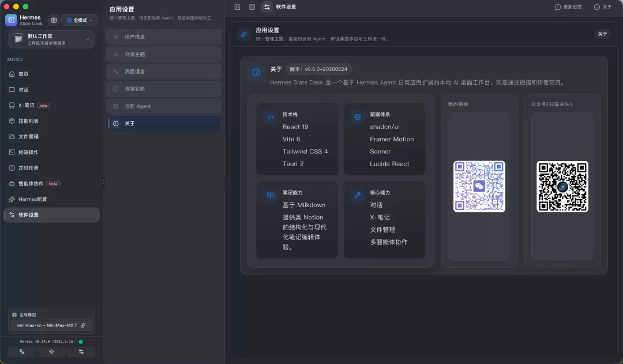Screen dimensions: 623x364
Task: Open 首页 home in the sidebar menu
Action: coord(51,74)
